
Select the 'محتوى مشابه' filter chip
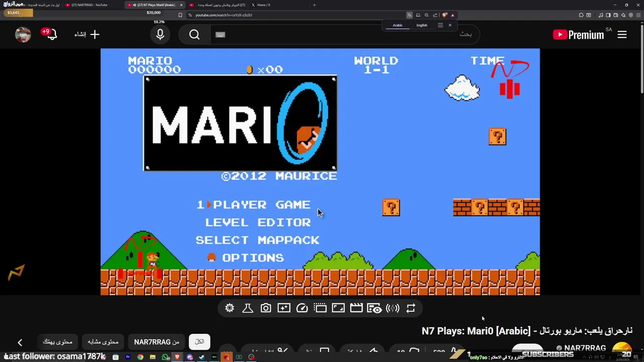pos(103,342)
